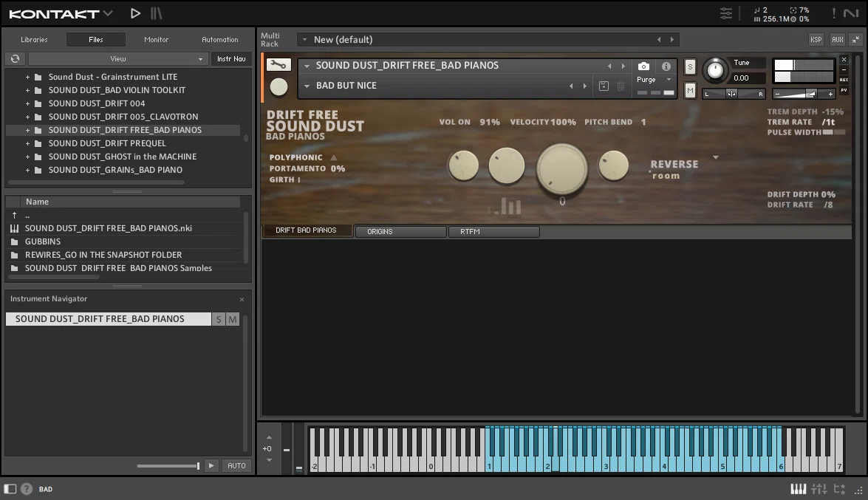This screenshot has width=868, height=500.
Task: Solo the instrument with the S button
Action: 690,66
